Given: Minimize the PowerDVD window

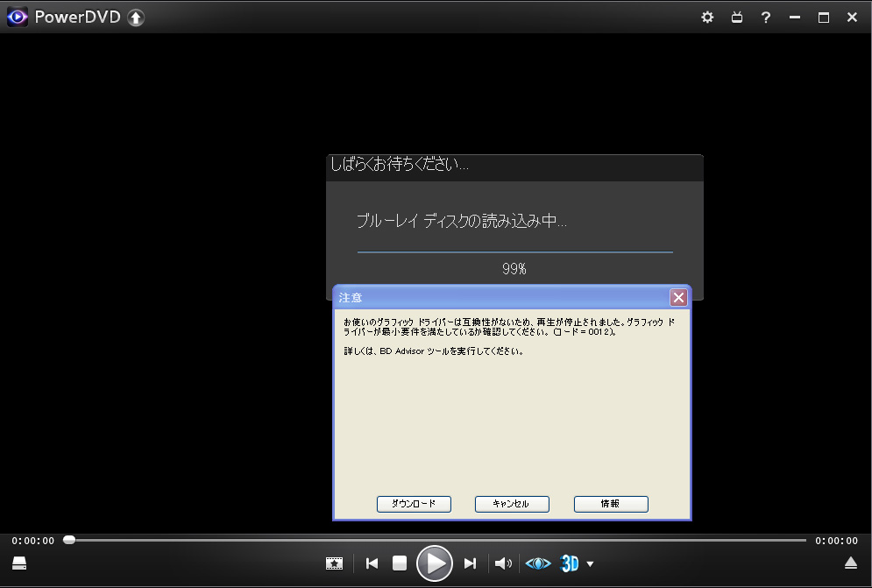Looking at the screenshot, I should 795,18.
